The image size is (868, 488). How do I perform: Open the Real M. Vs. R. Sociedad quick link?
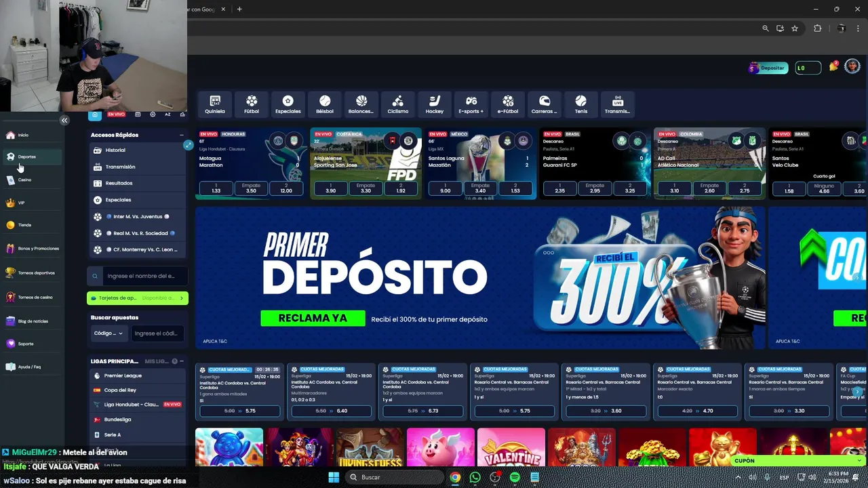138,233
